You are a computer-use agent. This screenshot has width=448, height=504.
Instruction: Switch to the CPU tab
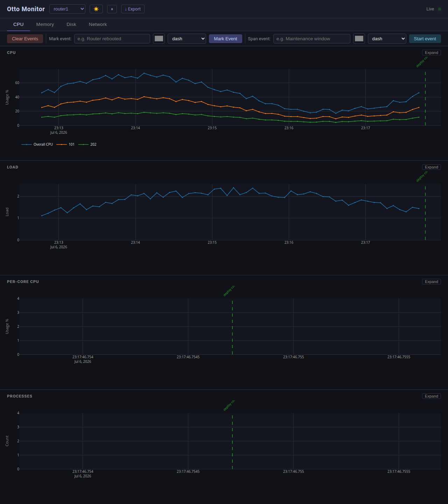(x=19, y=25)
